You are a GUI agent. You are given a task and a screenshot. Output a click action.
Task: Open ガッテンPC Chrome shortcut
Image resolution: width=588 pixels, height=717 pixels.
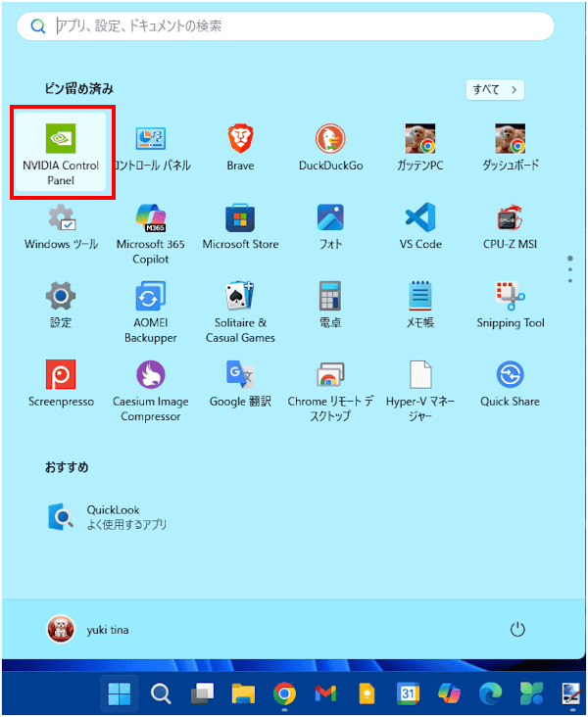[420, 148]
